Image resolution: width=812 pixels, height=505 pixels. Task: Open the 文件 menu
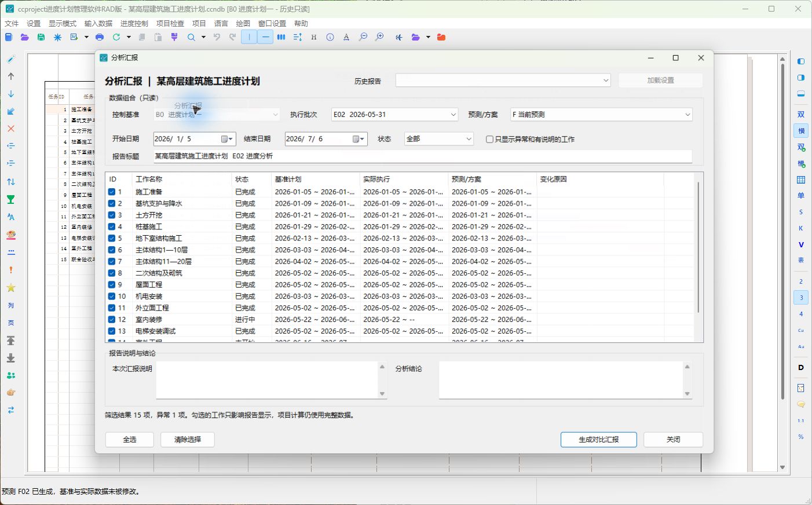tap(12, 23)
